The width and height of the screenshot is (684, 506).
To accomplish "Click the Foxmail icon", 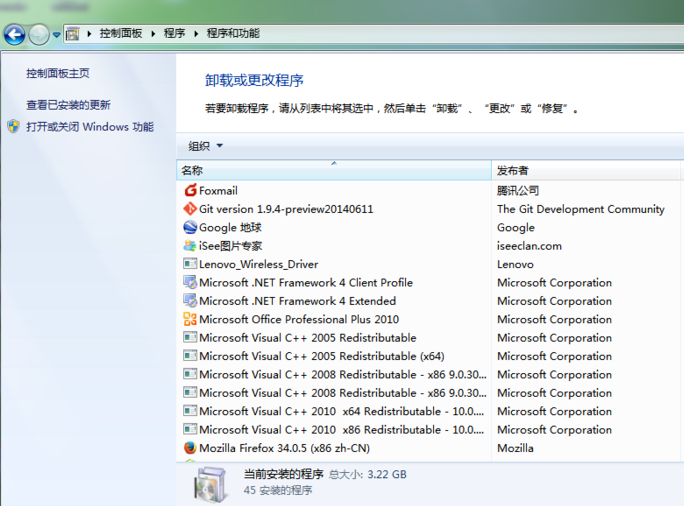I will (x=190, y=190).
